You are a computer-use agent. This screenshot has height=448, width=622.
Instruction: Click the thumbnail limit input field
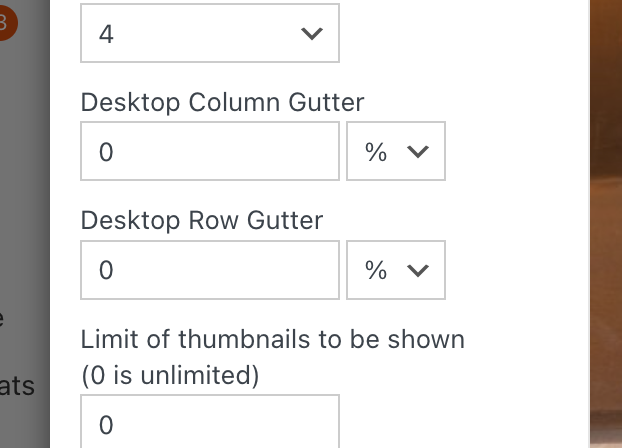(x=209, y=424)
